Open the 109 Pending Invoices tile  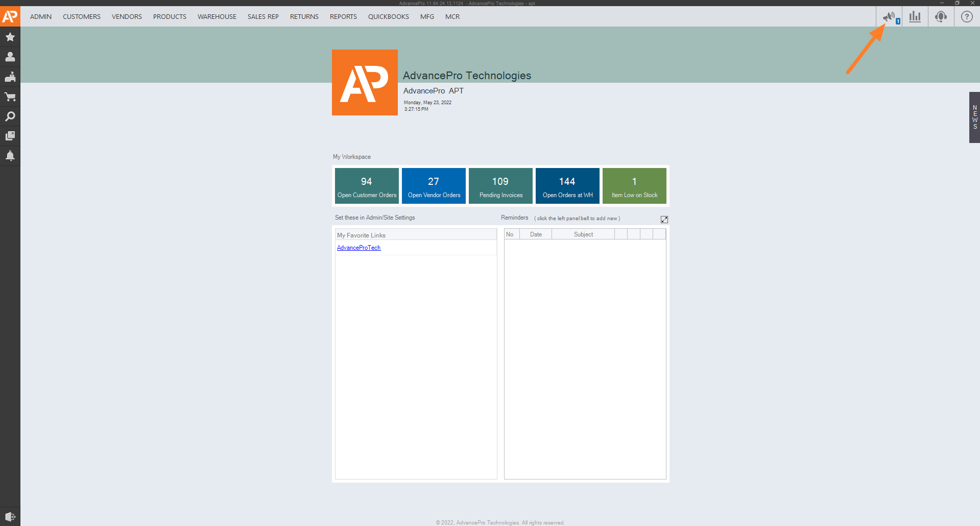500,186
